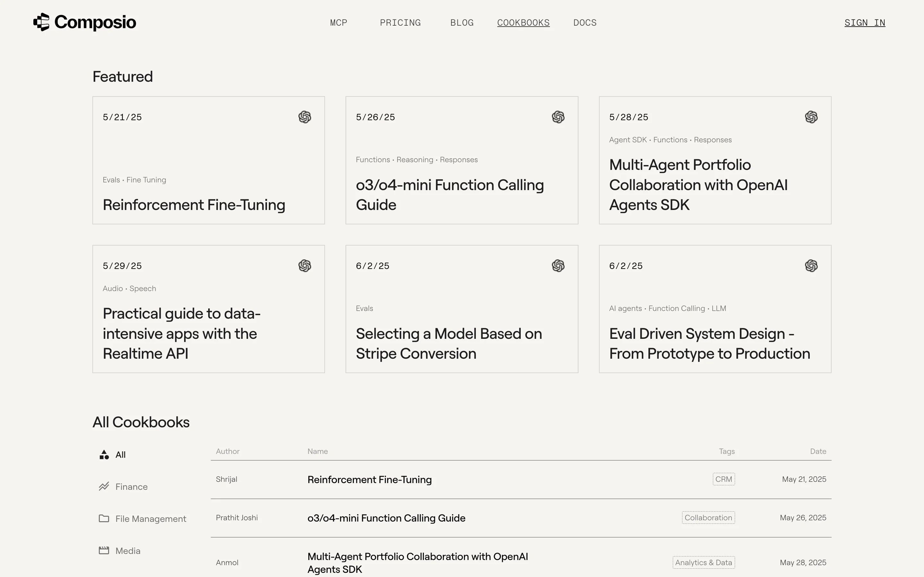
Task: Click OpenAI icon on Stripe Conversion card
Action: coord(558,266)
